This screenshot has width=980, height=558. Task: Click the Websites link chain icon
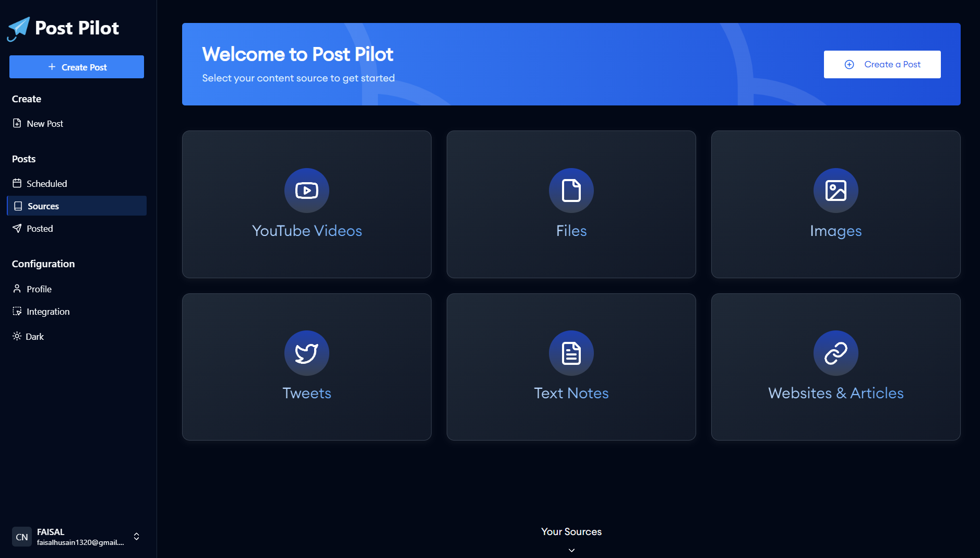click(x=836, y=353)
